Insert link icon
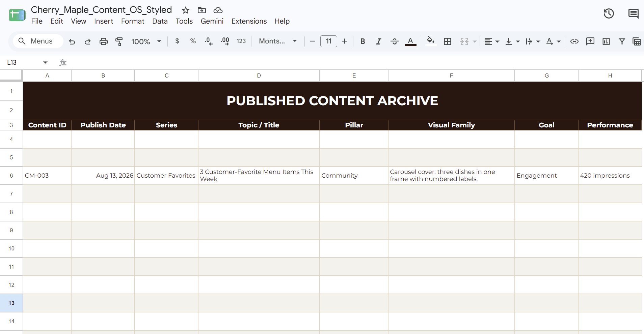 (574, 41)
